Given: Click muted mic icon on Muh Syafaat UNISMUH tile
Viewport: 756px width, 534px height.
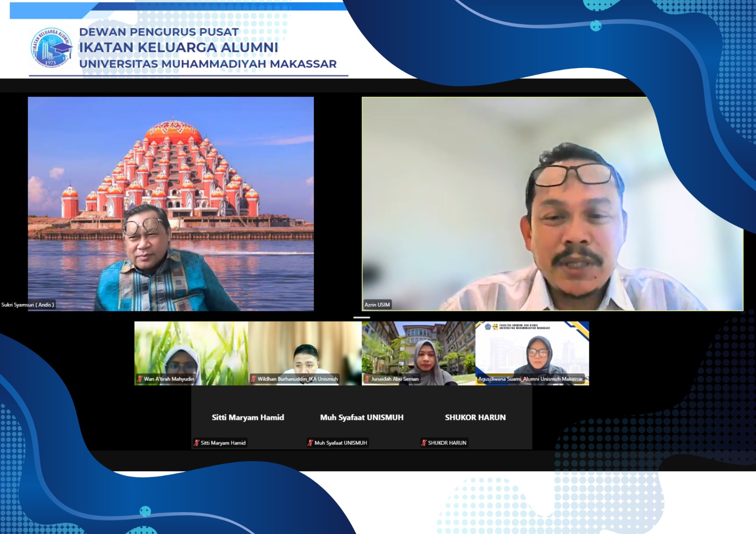Looking at the screenshot, I should click(310, 443).
